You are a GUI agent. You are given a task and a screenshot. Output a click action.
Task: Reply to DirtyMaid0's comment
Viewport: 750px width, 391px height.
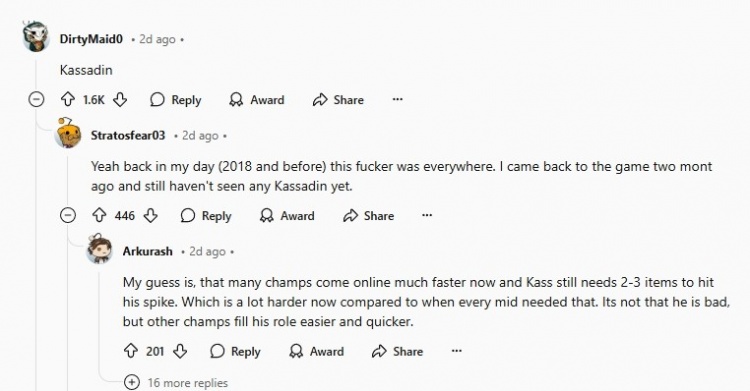176,100
